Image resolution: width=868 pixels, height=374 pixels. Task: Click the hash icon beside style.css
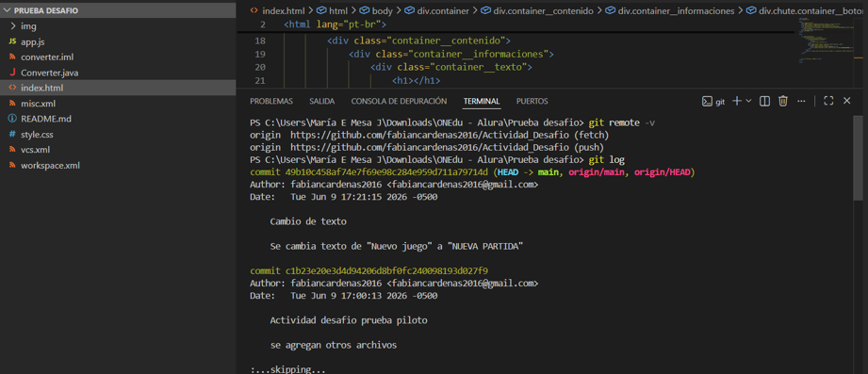(x=12, y=135)
